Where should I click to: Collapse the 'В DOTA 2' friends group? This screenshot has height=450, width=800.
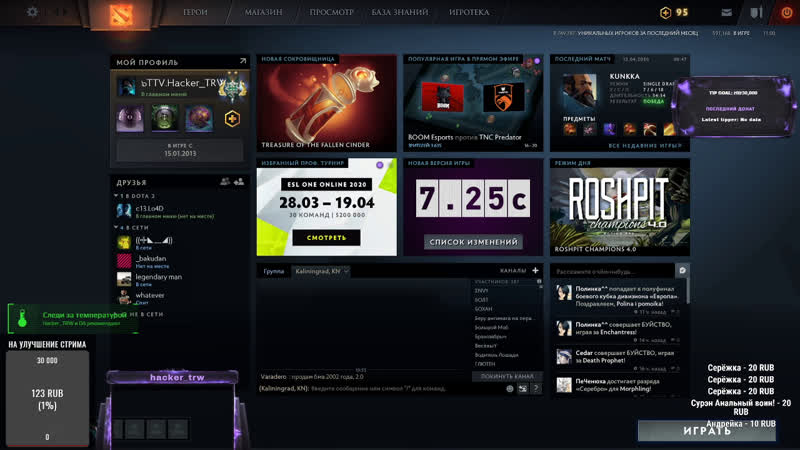116,196
